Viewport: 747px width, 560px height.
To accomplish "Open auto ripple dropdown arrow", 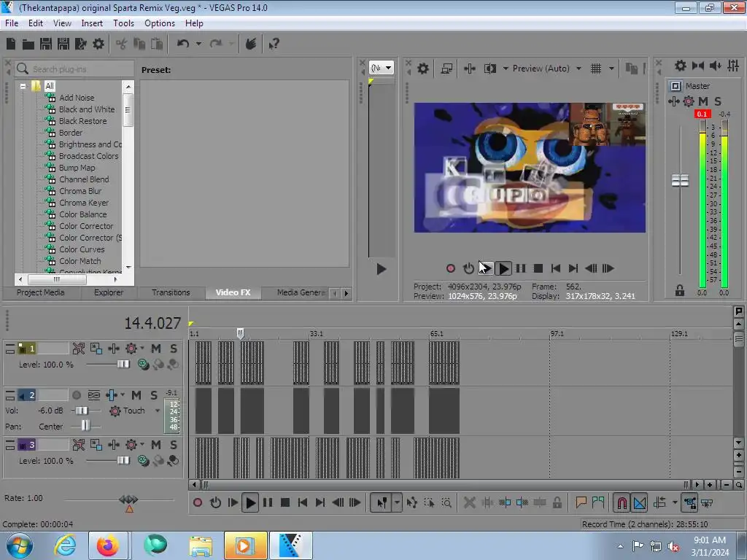I will (675, 502).
